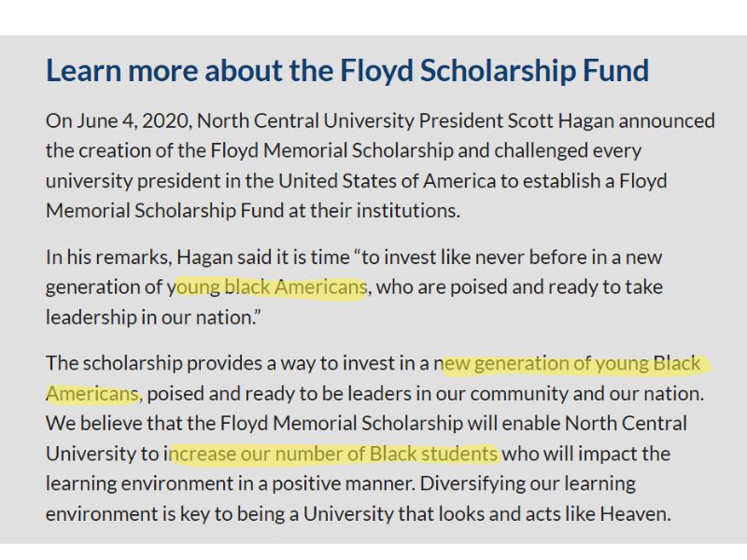This screenshot has width=747, height=560.
Task: Click the date 'June 4, 2020'
Action: pos(134,121)
